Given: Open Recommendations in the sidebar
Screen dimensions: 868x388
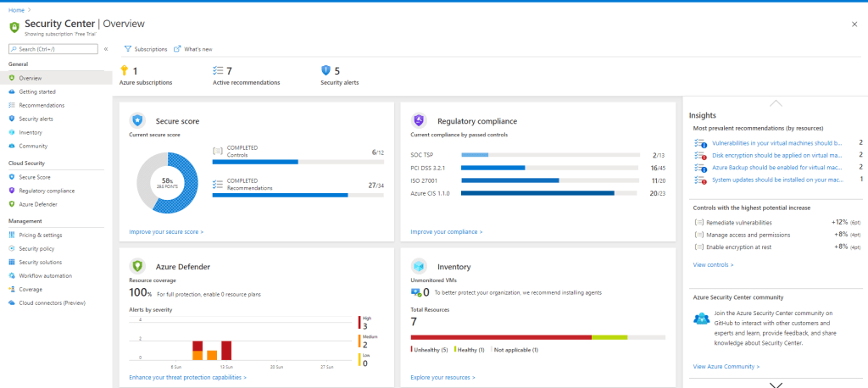Looking at the screenshot, I should point(42,105).
